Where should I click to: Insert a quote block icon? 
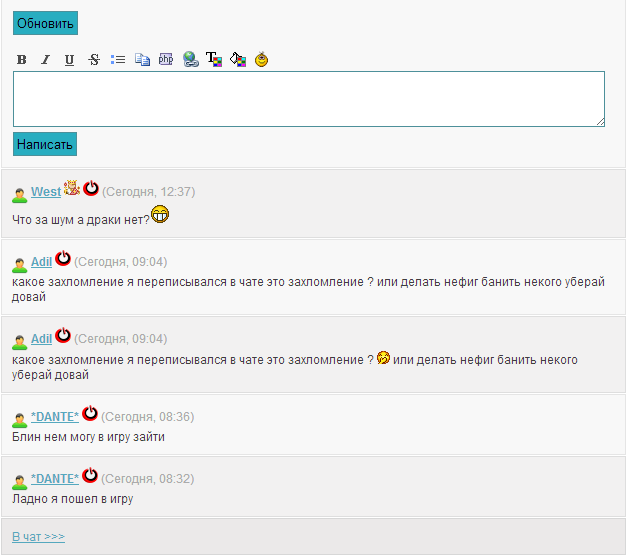tap(142, 60)
